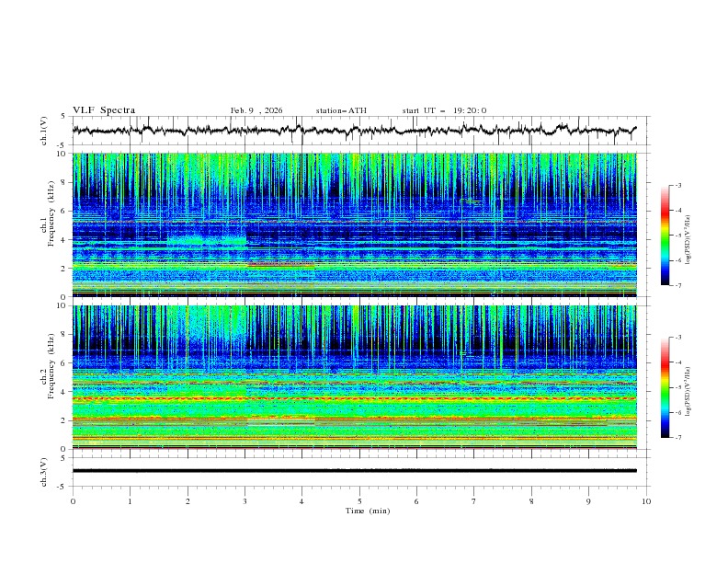The image size is (728, 563).
Task: Click the "7" tick on the Time axis
Action: pos(474,501)
